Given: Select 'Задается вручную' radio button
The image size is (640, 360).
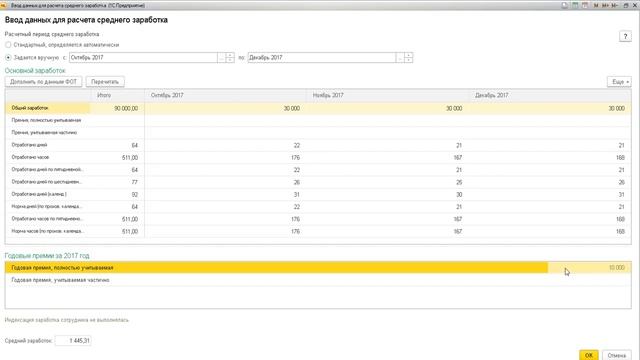Looking at the screenshot, I should tap(8, 58).
